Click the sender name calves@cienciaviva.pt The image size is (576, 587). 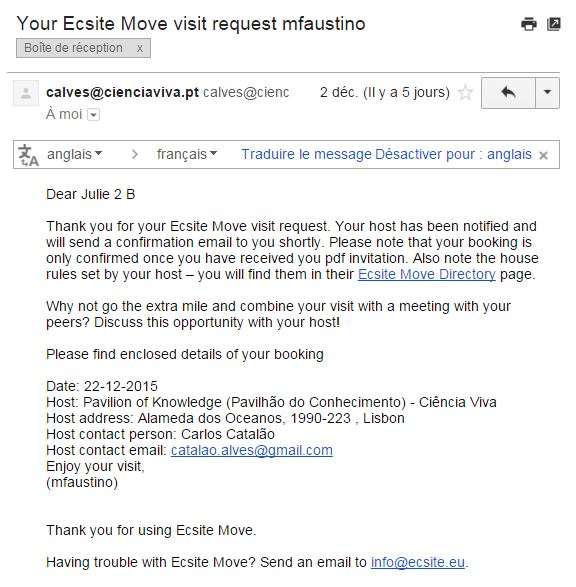tap(122, 92)
